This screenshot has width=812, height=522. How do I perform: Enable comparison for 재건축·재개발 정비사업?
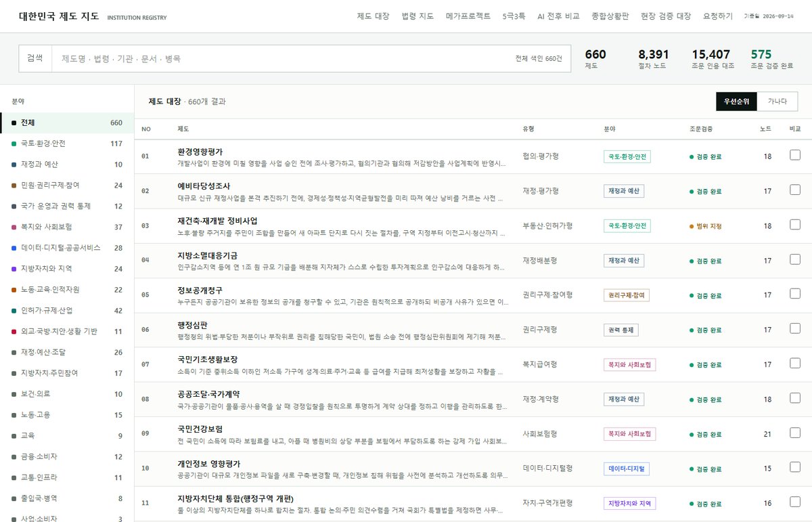(795, 224)
